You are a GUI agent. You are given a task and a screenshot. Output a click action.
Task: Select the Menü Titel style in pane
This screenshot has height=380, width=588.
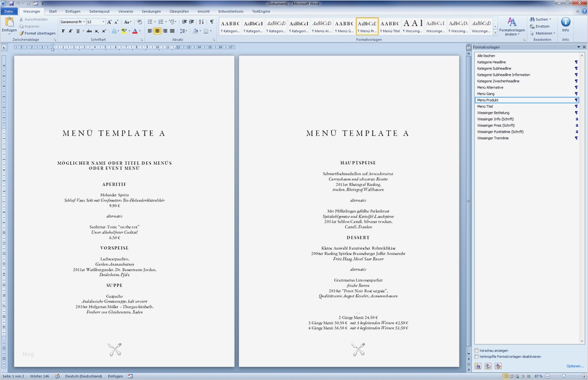pos(485,106)
